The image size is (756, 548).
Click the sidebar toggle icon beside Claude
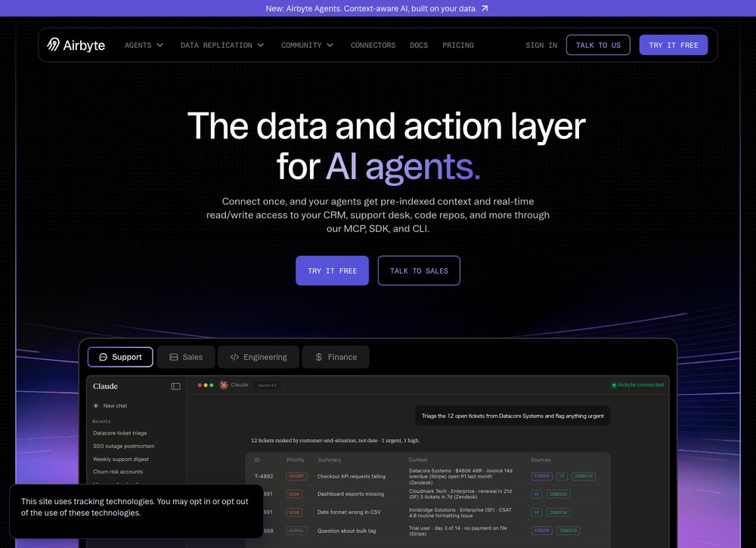pyautogui.click(x=175, y=386)
